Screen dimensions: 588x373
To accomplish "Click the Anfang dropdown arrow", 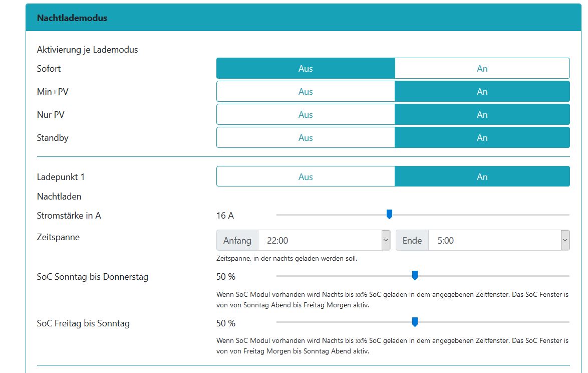I will 386,241.
